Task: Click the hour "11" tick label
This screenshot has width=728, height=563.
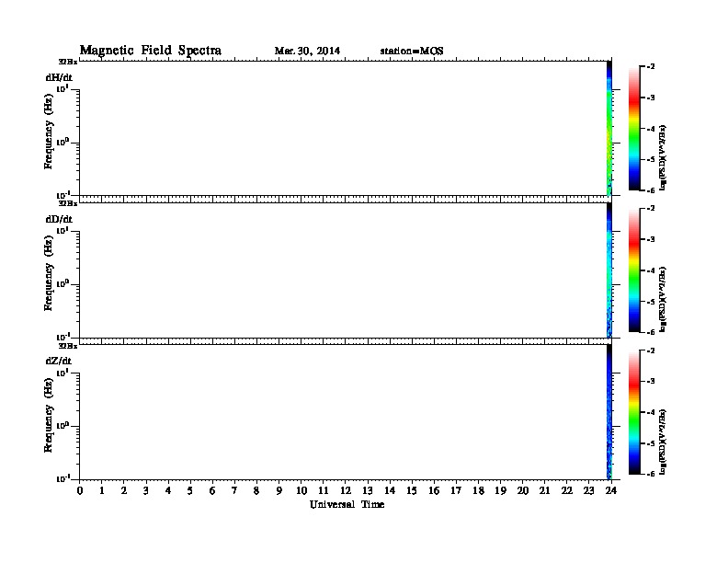Action: (x=324, y=490)
